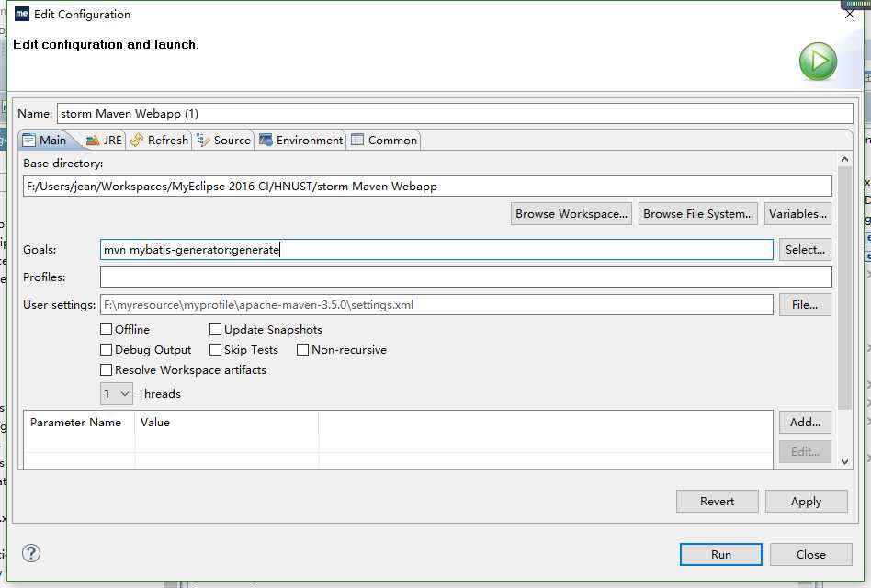Click scrollbar down arrow in Main tab
Viewport: 871px width, 588px height.
tap(845, 462)
